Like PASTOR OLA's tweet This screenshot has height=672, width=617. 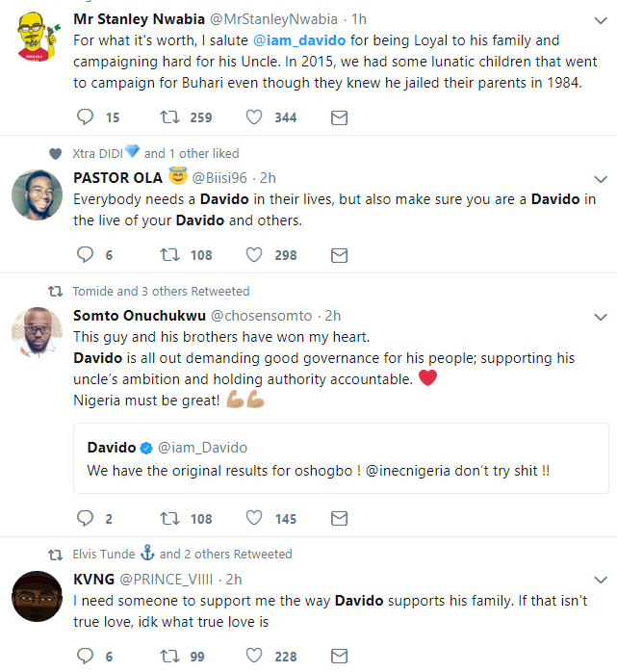click(x=254, y=255)
